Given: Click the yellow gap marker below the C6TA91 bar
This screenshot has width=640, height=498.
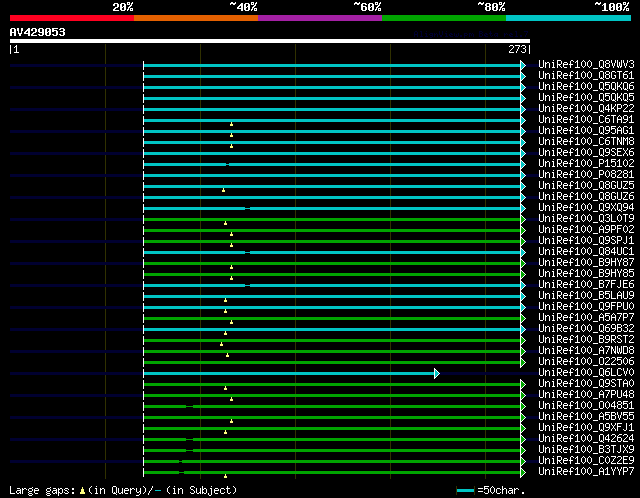Looking at the screenshot, I should (231, 124).
